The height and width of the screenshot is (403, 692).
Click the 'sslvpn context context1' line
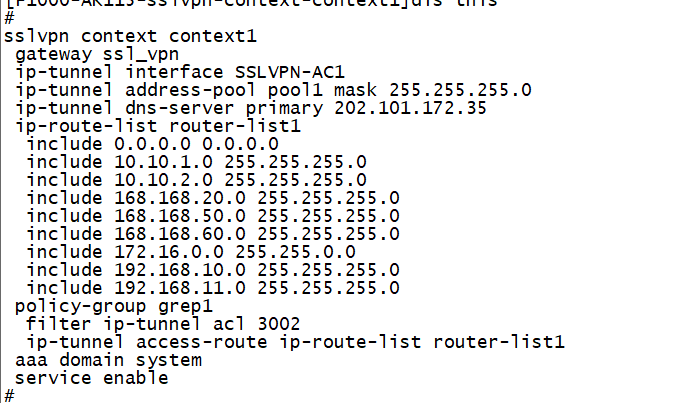coord(131,36)
